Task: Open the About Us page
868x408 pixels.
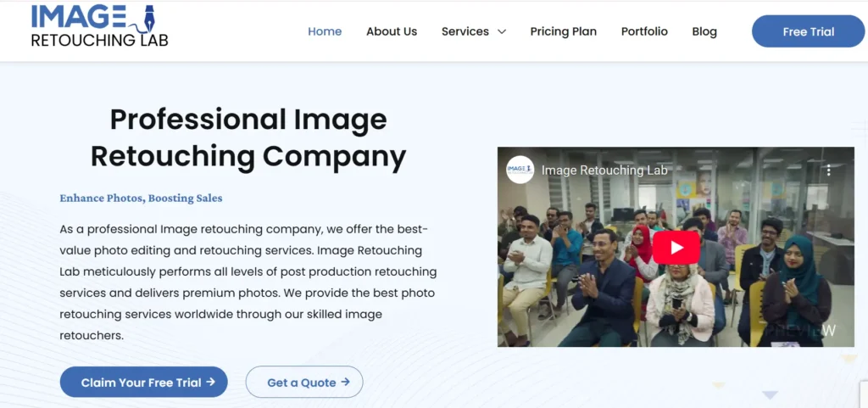Action: (392, 31)
